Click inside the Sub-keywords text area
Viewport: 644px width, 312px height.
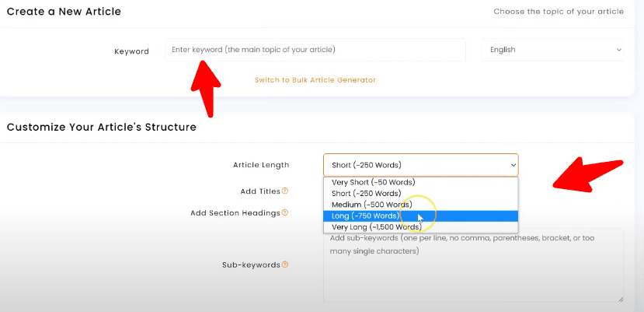(473, 272)
